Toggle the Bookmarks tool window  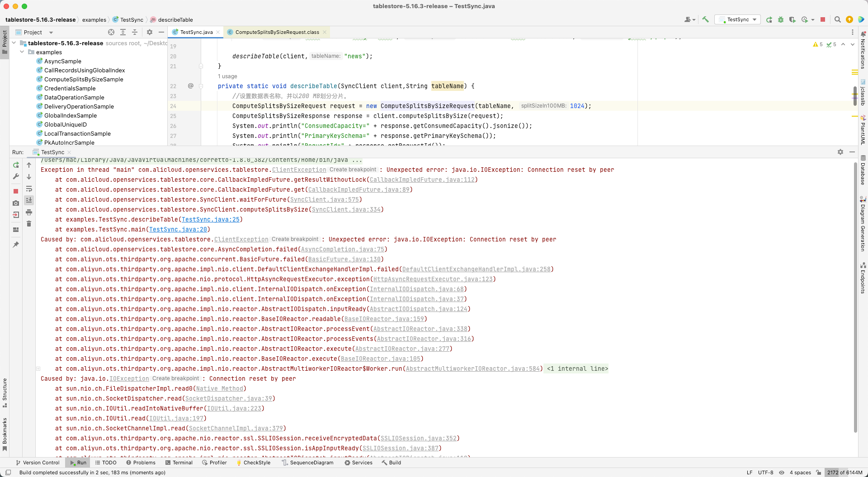point(5,434)
